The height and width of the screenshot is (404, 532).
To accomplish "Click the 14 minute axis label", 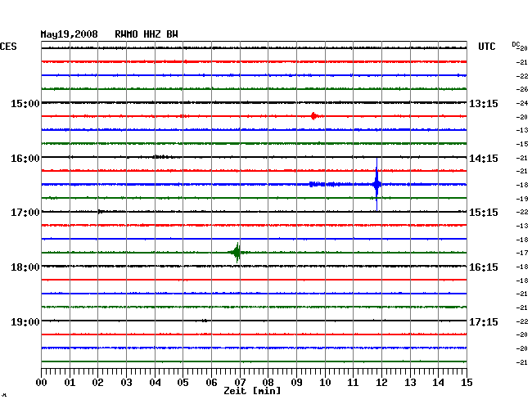I will (x=438, y=383).
